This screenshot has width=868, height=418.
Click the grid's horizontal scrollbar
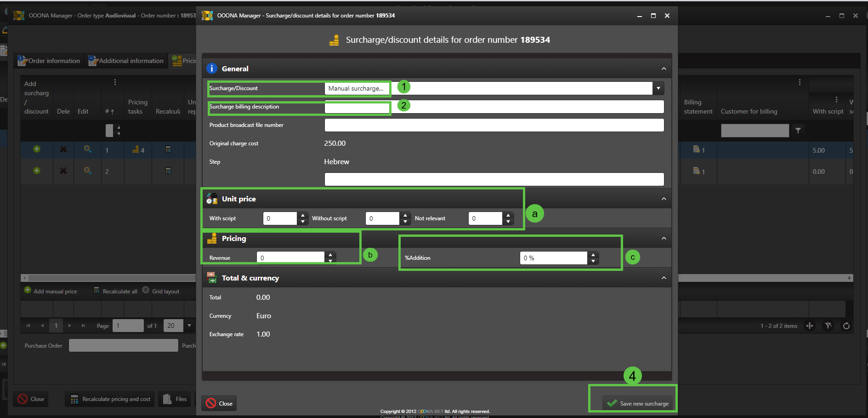[110, 278]
